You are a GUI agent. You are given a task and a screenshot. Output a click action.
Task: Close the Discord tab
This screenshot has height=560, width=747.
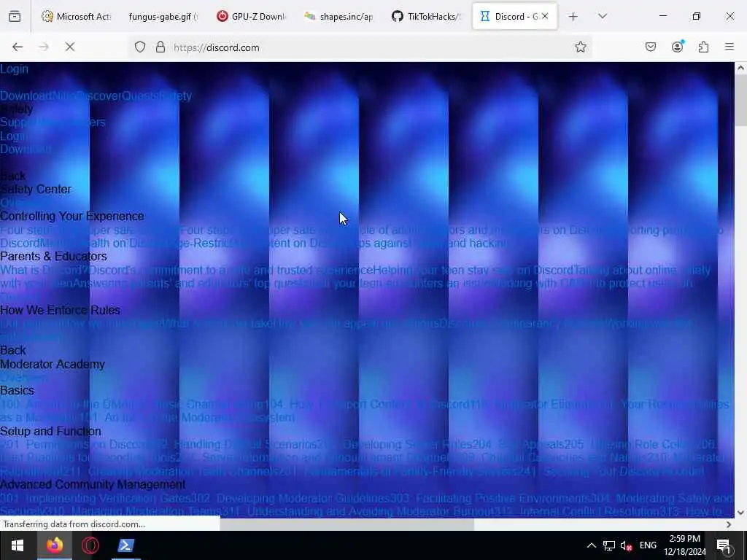[x=545, y=16]
